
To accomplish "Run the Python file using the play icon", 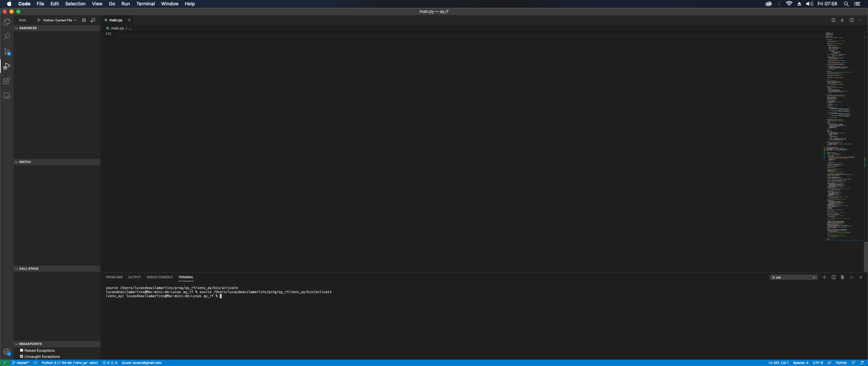I will pos(842,20).
